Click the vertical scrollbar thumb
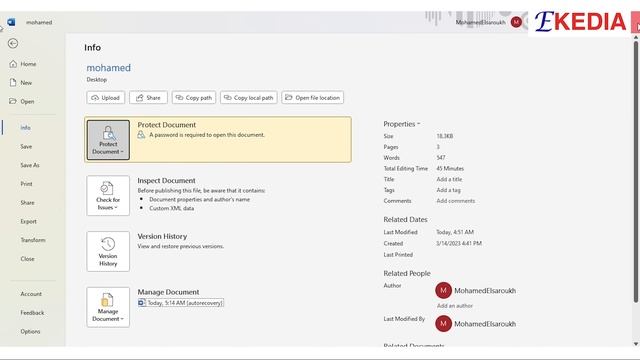The height and width of the screenshot is (360, 640). tap(636, 172)
